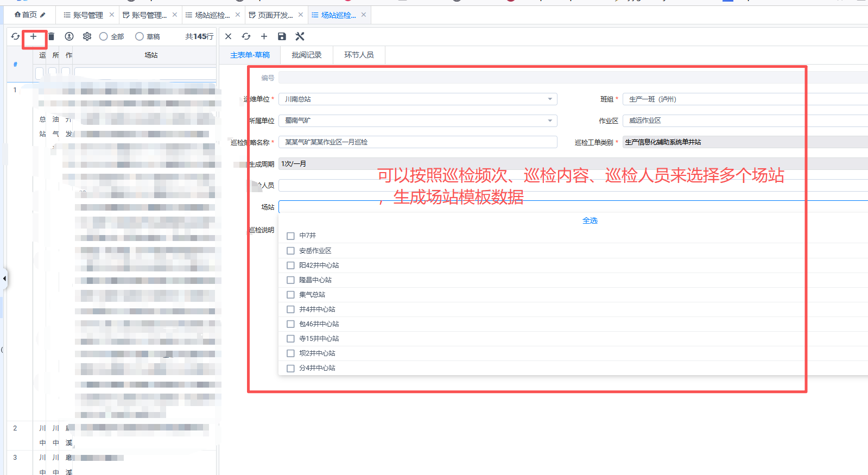Viewport: 868px width, 475px height.
Task: Save the form using the floppy disk icon
Action: pos(282,36)
